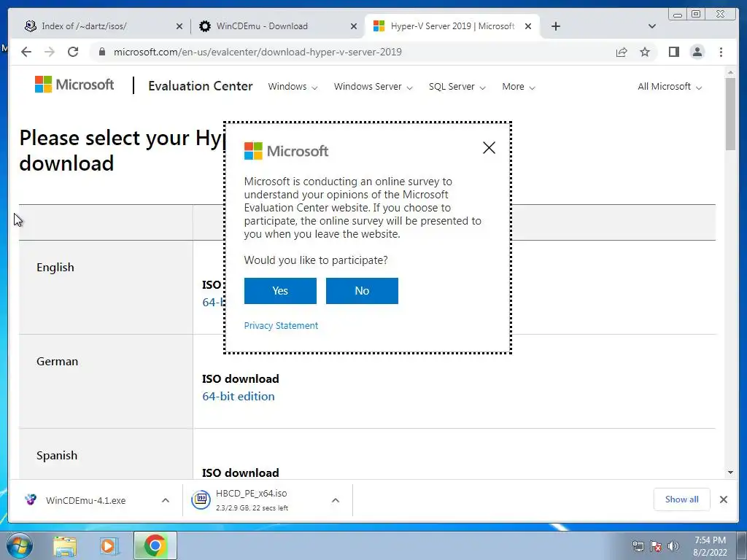Click the taskbar clock 7:54 PM

(710, 540)
